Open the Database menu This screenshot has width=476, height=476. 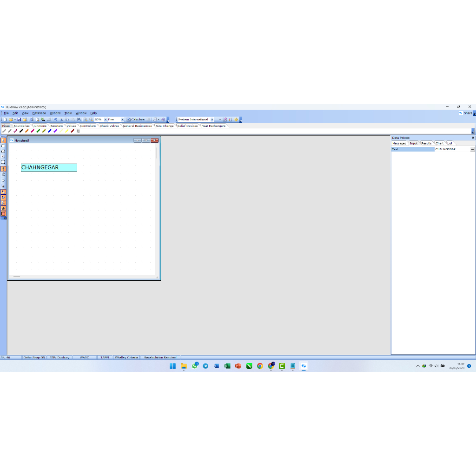coord(39,113)
